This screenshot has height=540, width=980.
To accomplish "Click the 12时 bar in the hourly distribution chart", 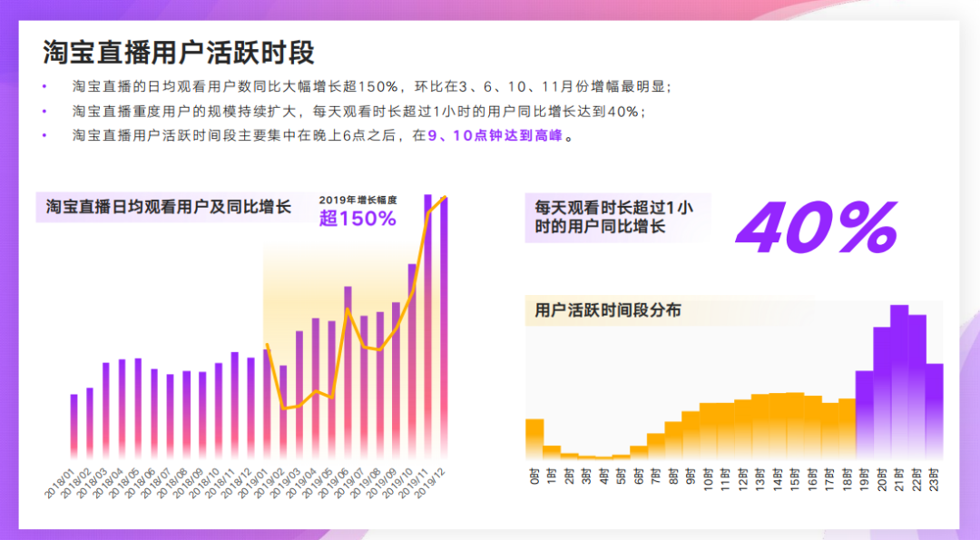I will tap(742, 429).
